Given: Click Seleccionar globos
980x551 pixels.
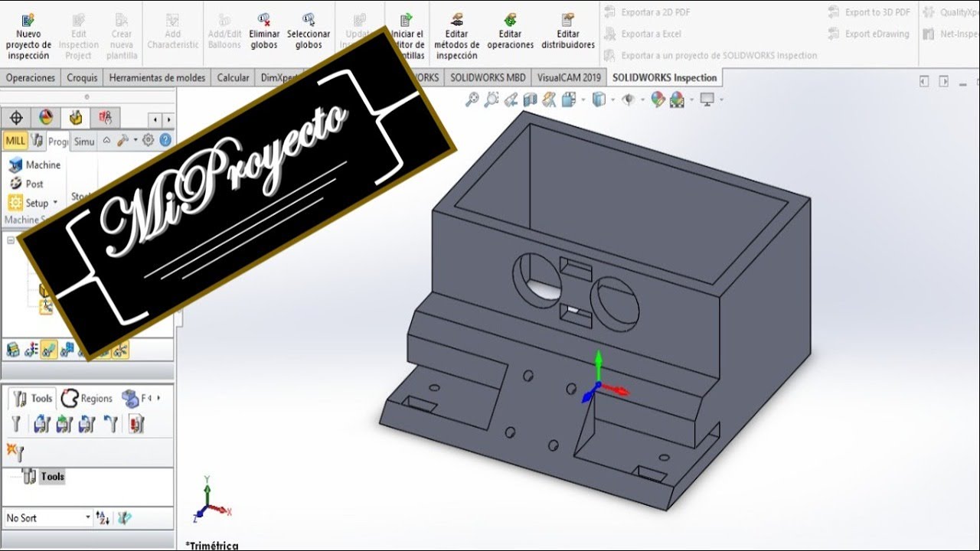Looking at the screenshot, I should 309,31.
